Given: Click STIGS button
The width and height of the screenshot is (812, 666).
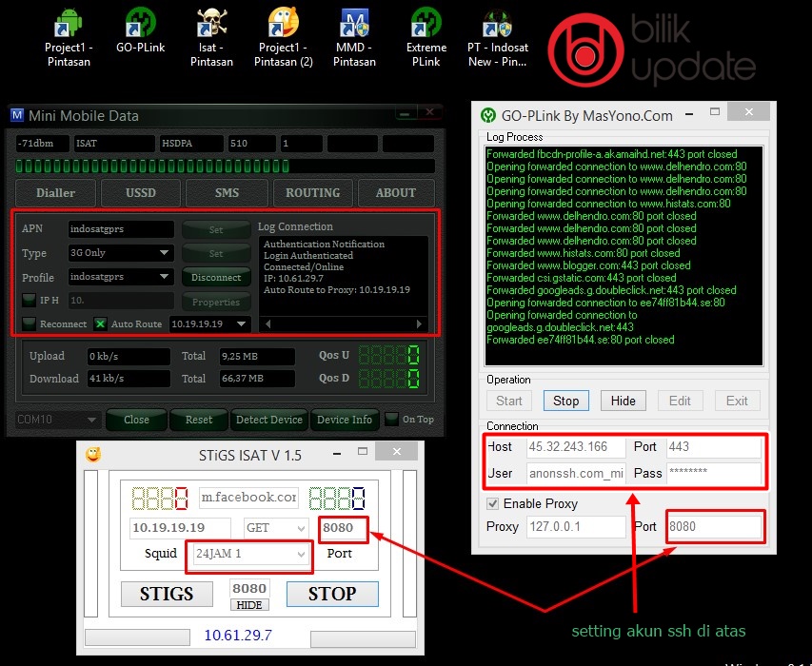Looking at the screenshot, I should (167, 594).
